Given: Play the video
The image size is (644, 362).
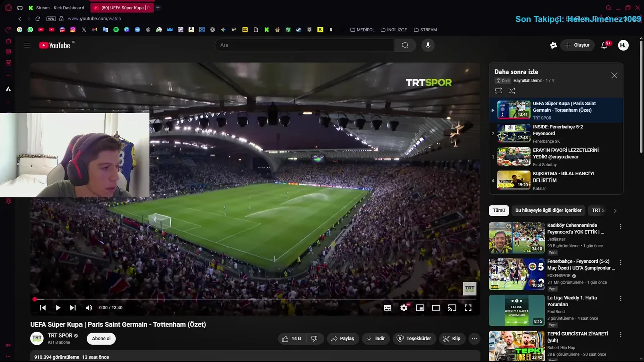Looking at the screenshot, I should [58, 308].
